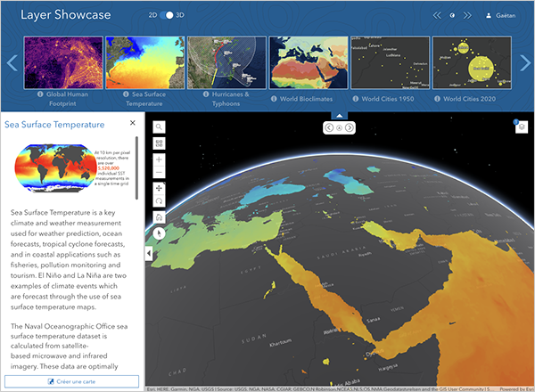Click the 2D label beside the switch
Screen dimensions: 535x392
point(152,15)
